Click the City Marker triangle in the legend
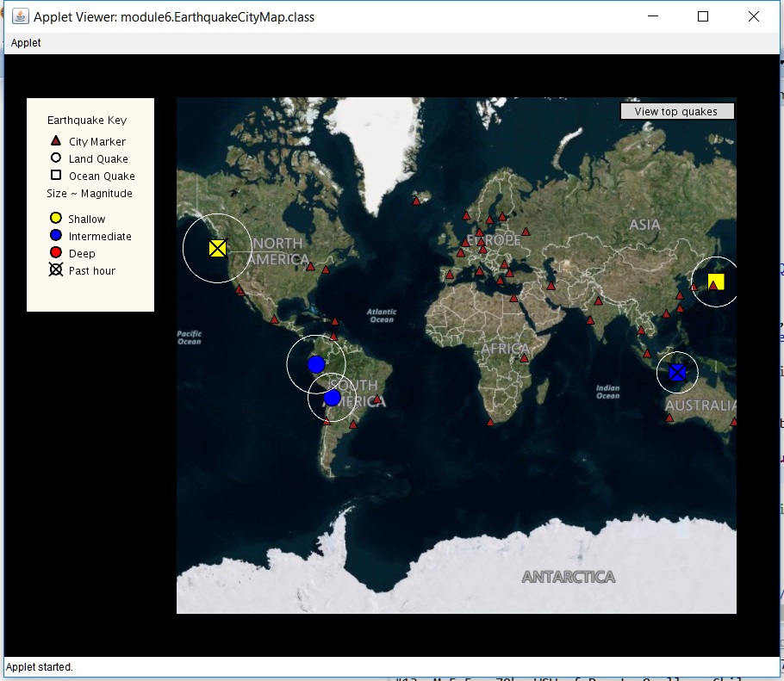This screenshot has height=681, width=784. (x=56, y=141)
